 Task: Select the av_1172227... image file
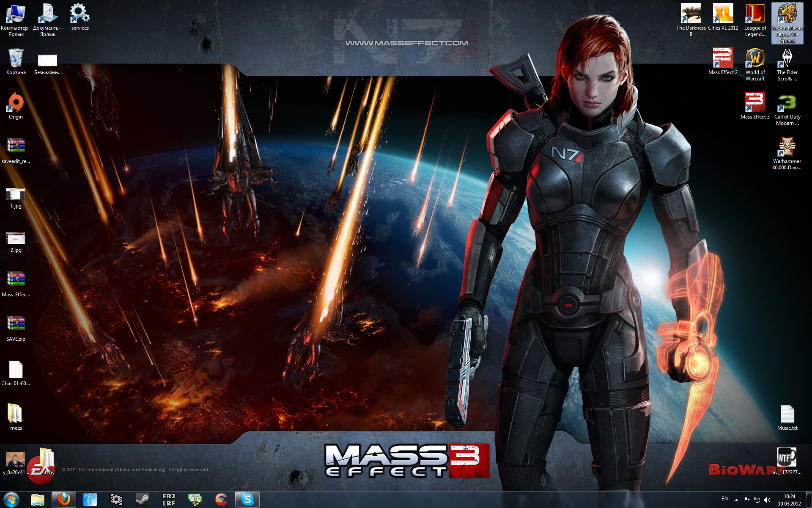pos(787,461)
